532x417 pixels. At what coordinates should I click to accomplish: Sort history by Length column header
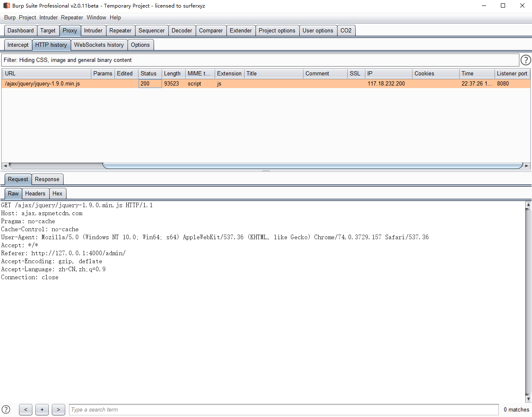[x=172, y=73]
